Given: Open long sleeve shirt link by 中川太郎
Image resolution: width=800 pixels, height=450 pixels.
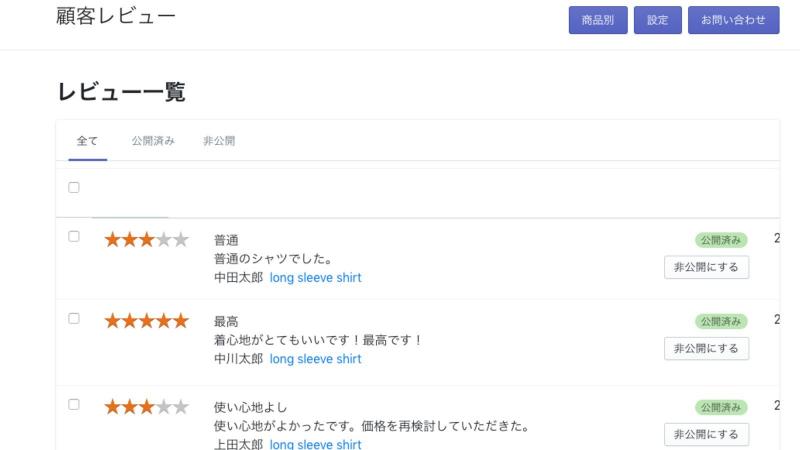Looking at the screenshot, I should point(315,359).
